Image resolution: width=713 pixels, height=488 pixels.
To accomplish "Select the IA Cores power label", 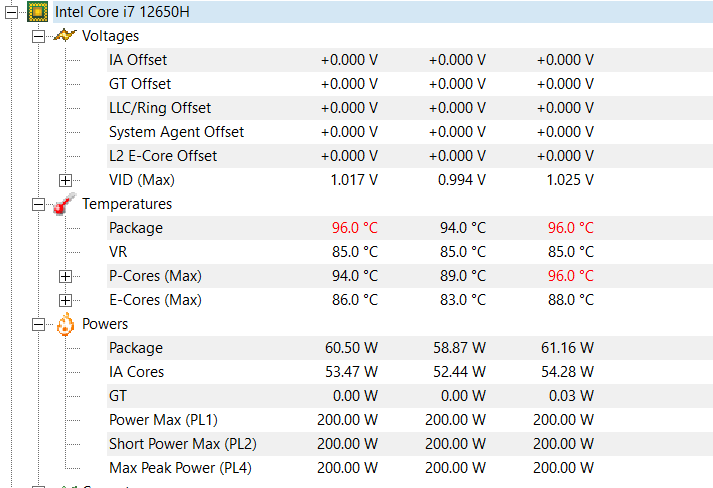I will [136, 372].
